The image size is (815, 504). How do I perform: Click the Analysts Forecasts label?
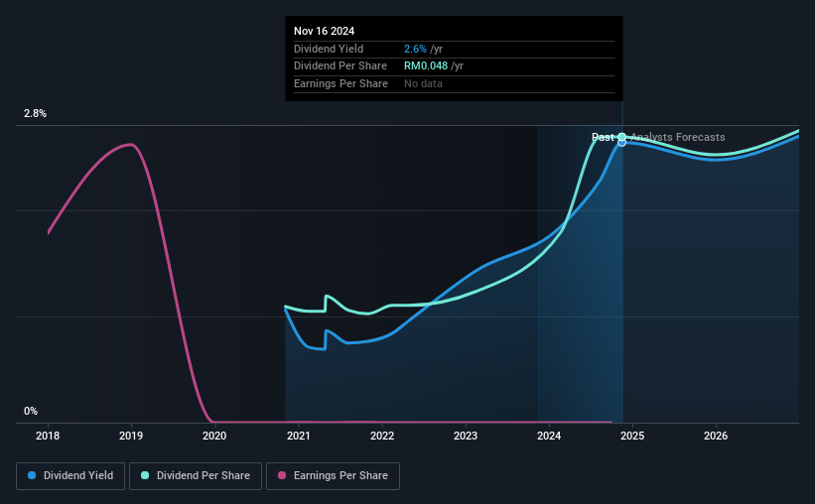click(x=678, y=137)
